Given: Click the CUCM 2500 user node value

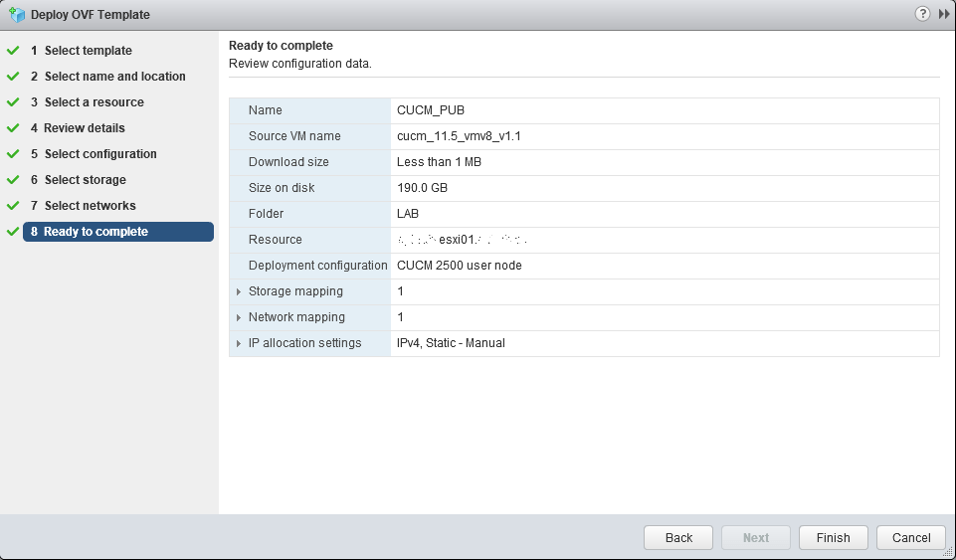Looking at the screenshot, I should coord(460,266).
